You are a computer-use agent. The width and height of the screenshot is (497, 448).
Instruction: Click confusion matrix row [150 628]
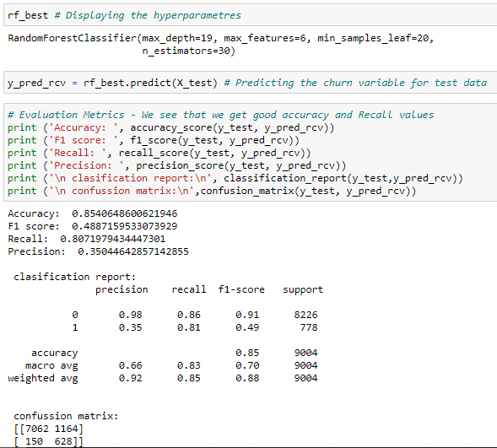tap(48, 441)
